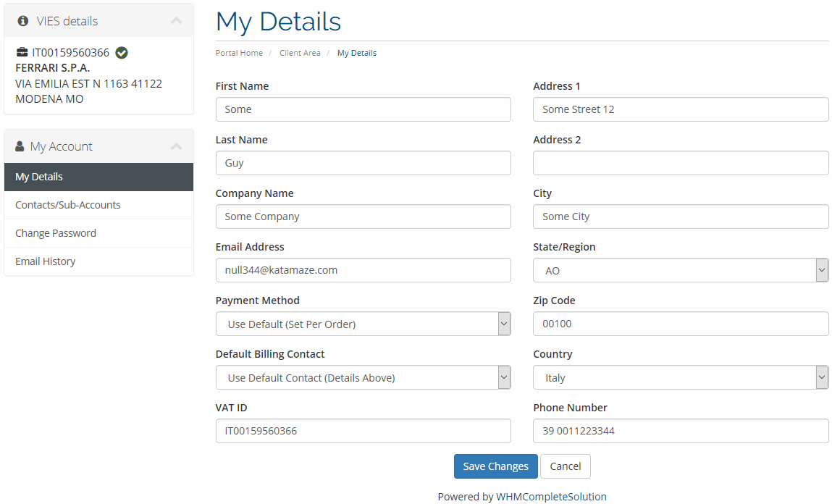The height and width of the screenshot is (504, 832).
Task: Focus the Zip Code input field
Action: pyautogui.click(x=681, y=324)
